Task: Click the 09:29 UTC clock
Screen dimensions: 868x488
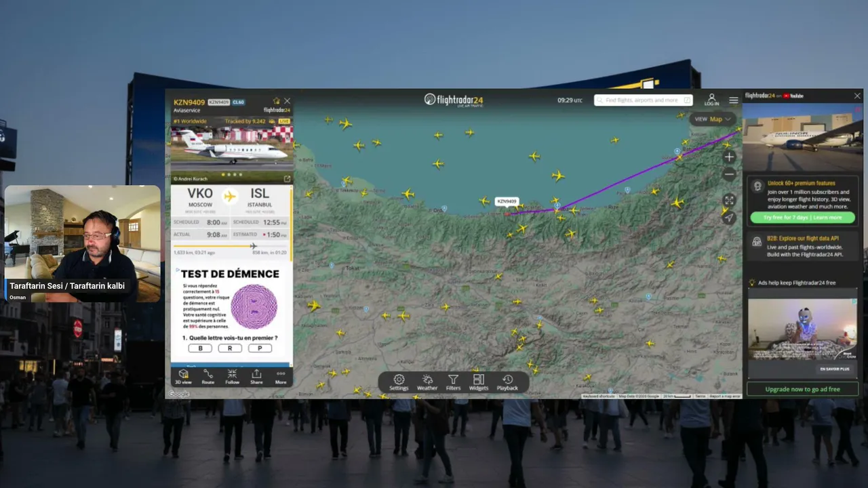Action: 570,100
